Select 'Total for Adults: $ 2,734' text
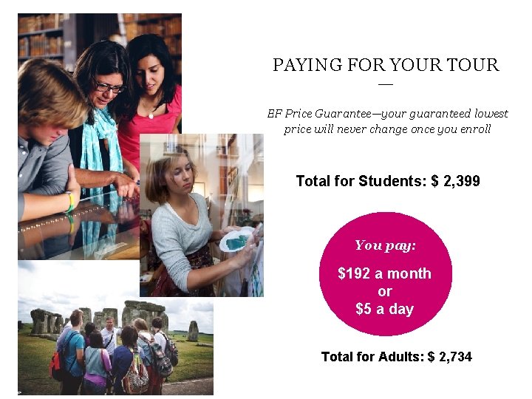The height and width of the screenshot is (399, 532). point(396,357)
